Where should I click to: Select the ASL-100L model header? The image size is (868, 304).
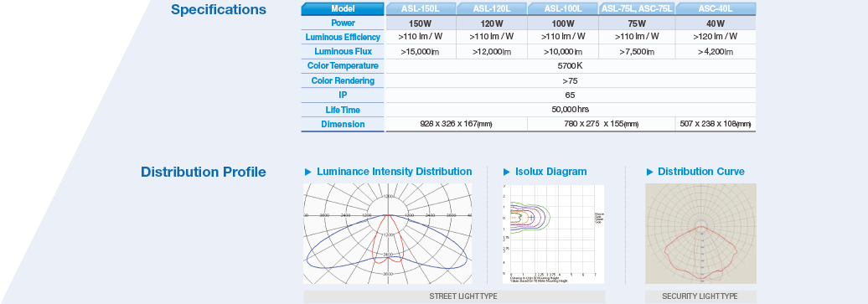point(563,9)
